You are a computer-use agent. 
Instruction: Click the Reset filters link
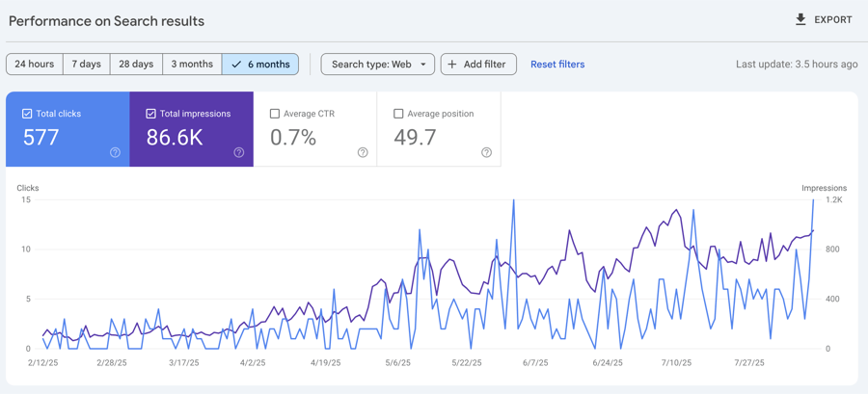pyautogui.click(x=557, y=65)
